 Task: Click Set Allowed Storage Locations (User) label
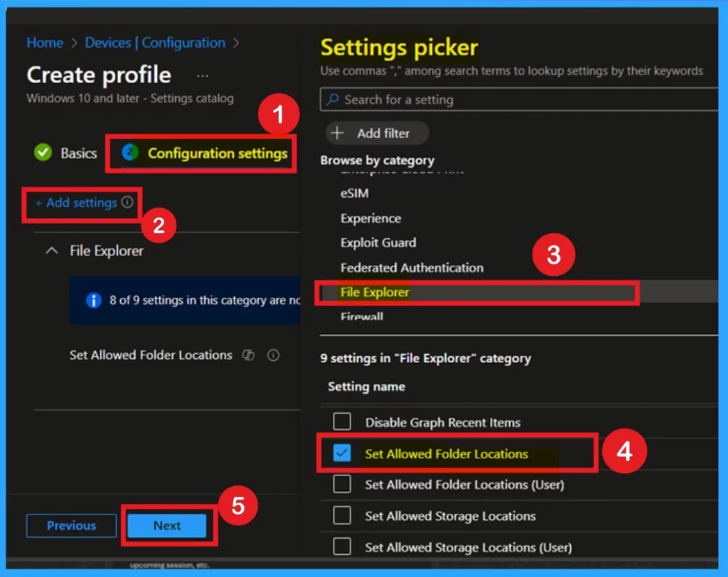tap(469, 547)
